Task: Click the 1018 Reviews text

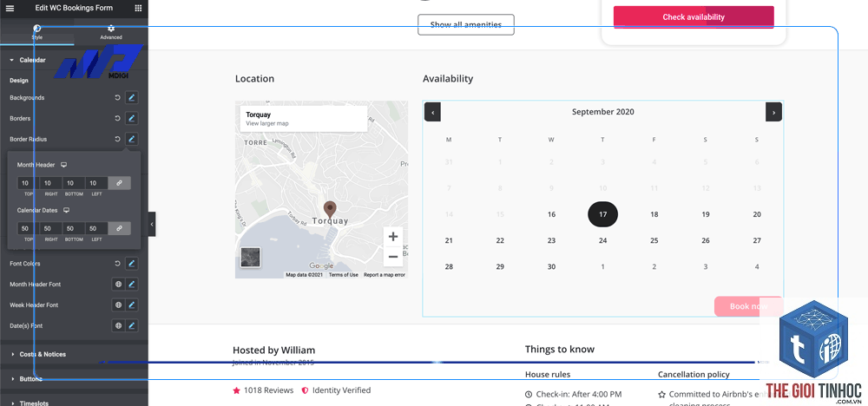Action: pyautogui.click(x=268, y=390)
